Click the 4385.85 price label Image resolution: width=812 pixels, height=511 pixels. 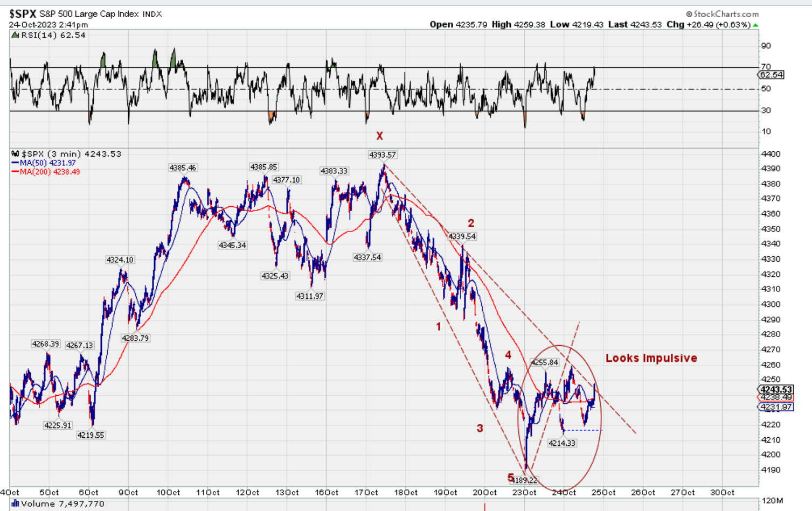pyautogui.click(x=264, y=167)
